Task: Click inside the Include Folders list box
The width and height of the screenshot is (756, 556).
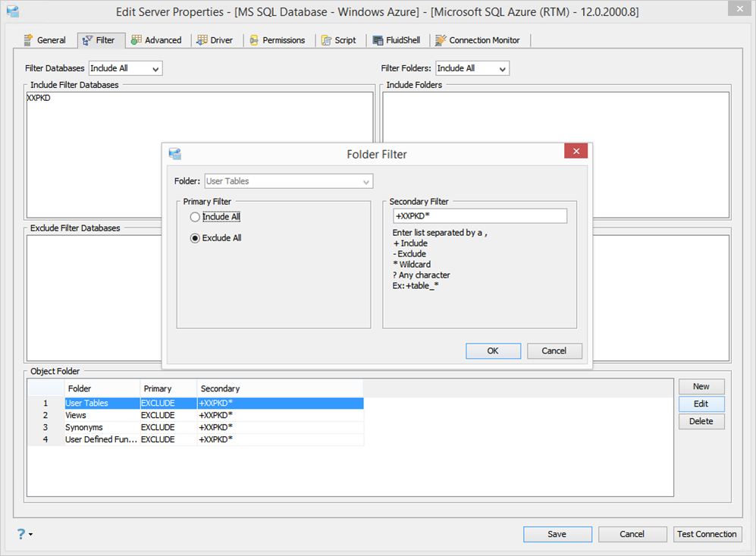Action: [555, 155]
